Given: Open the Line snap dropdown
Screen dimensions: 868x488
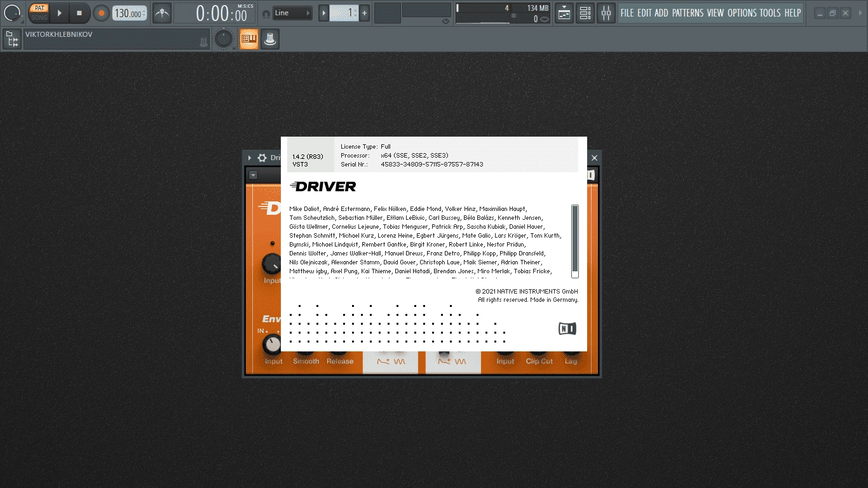Looking at the screenshot, I should click(x=292, y=13).
